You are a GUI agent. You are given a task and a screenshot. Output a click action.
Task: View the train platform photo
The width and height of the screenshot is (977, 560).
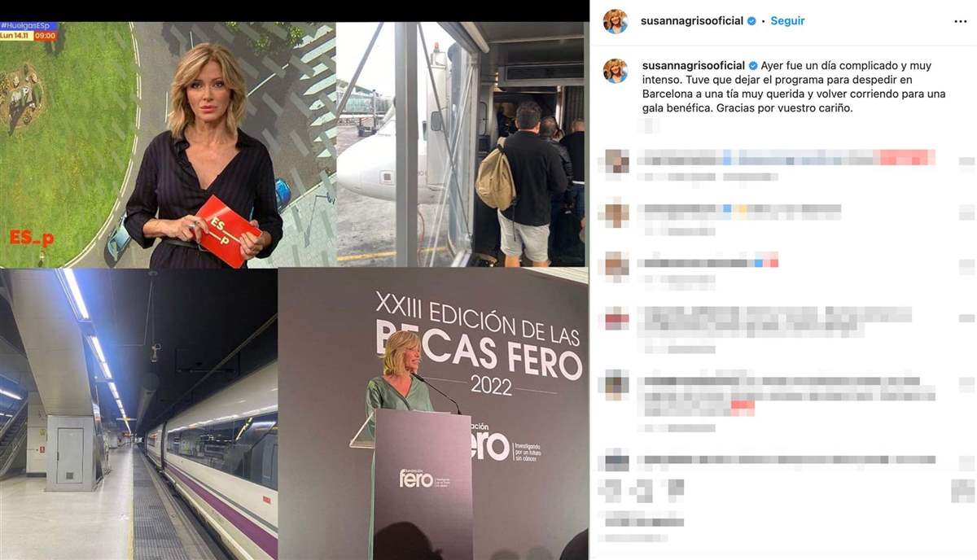[138, 414]
